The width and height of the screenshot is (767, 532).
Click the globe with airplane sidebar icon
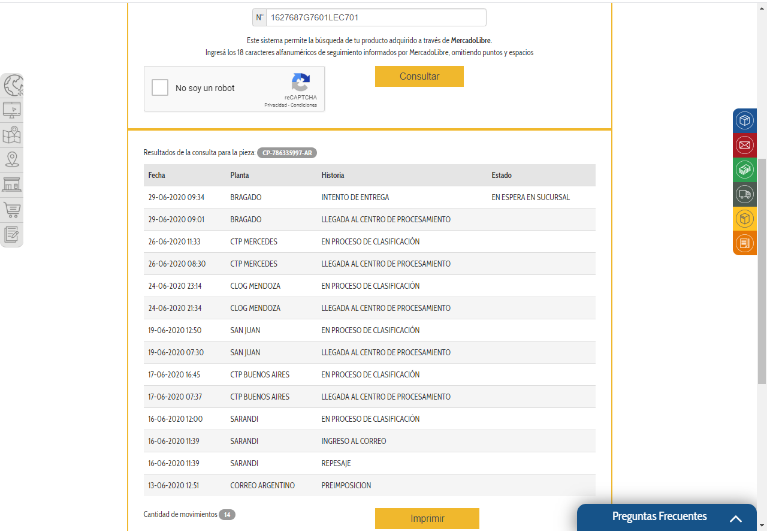(13, 85)
